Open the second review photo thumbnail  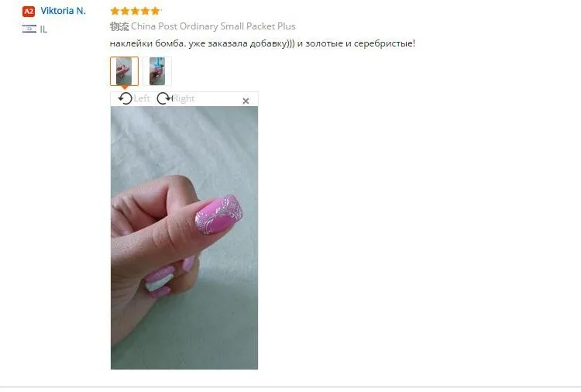157,71
